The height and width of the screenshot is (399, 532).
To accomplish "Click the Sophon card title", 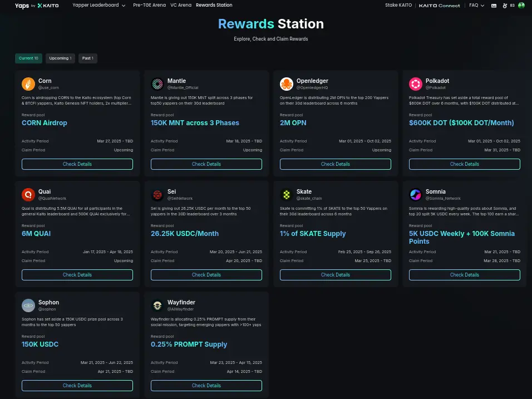I will click(x=48, y=302).
